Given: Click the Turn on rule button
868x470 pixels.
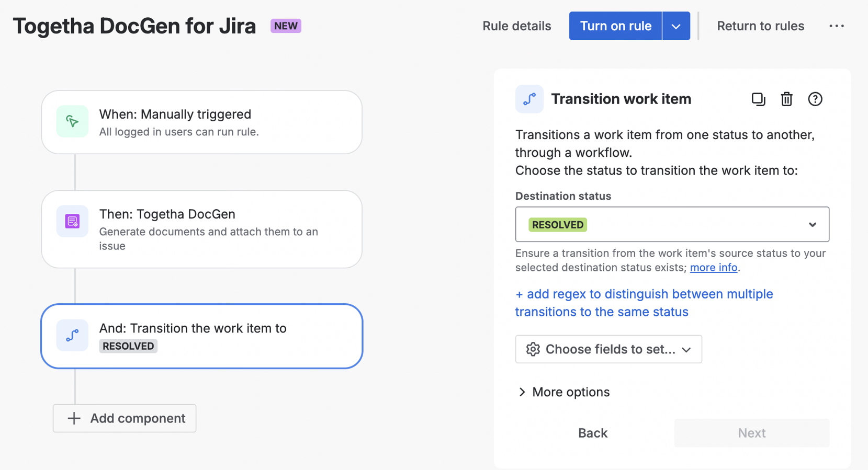Looking at the screenshot, I should (x=615, y=26).
